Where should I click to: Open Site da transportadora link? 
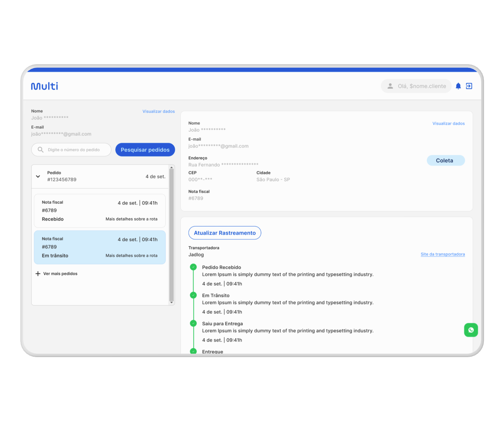coord(442,254)
